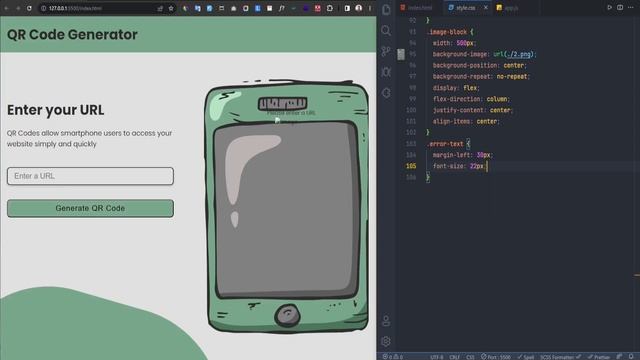Toggle the browser side panel
Image resolution: width=640 pixels, height=360 pixels.
pyautogui.click(x=347, y=8)
